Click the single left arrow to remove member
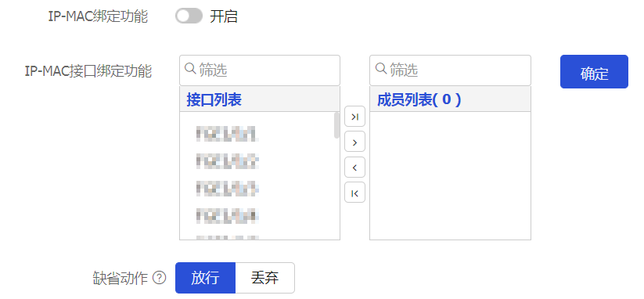The width and height of the screenshot is (644, 299). click(354, 168)
